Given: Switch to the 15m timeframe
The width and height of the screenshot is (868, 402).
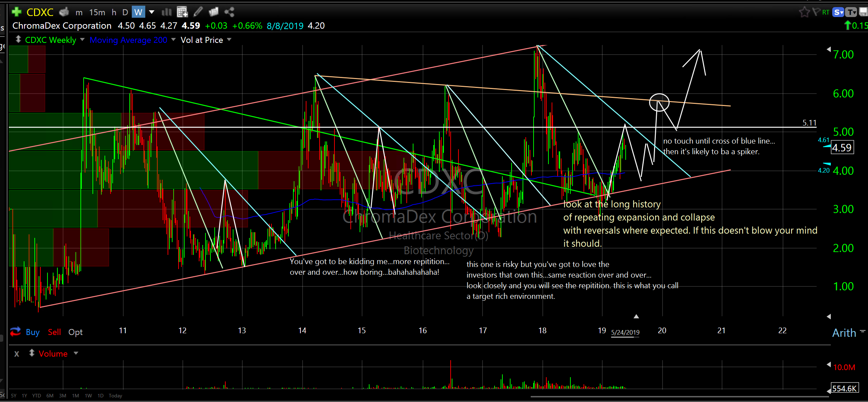Looking at the screenshot, I should click(x=97, y=12).
